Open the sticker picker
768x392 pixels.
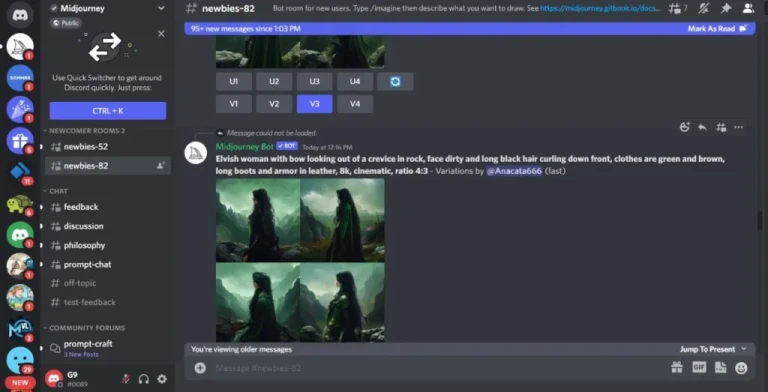720,368
